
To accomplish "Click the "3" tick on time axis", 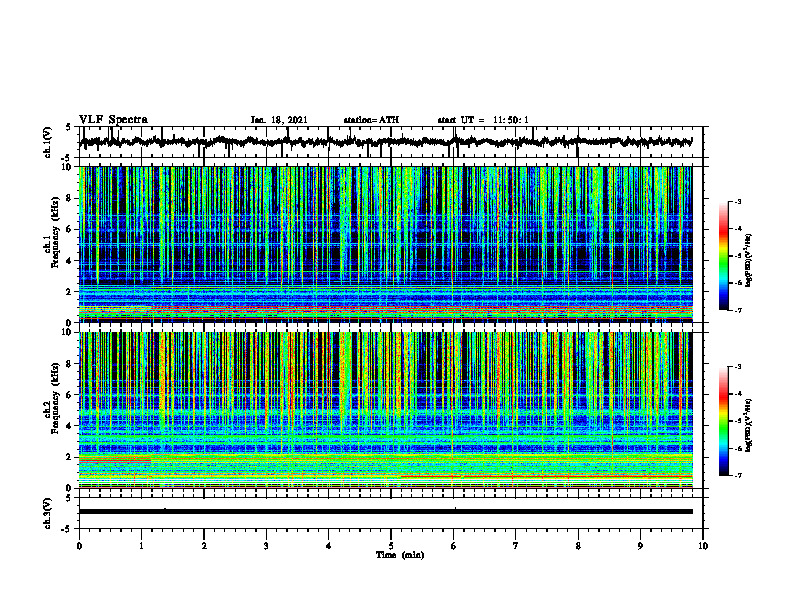I will (x=266, y=546).
